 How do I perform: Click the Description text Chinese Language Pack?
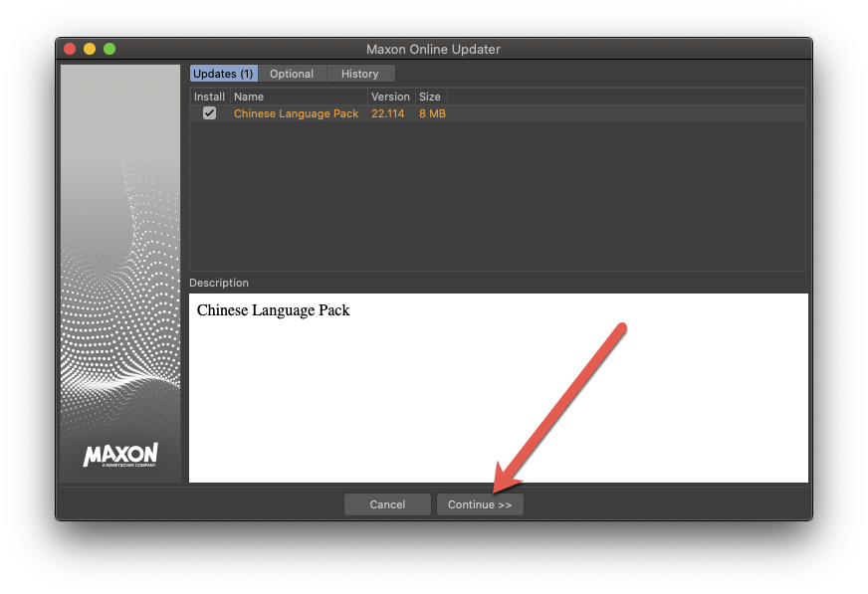pyautogui.click(x=274, y=310)
